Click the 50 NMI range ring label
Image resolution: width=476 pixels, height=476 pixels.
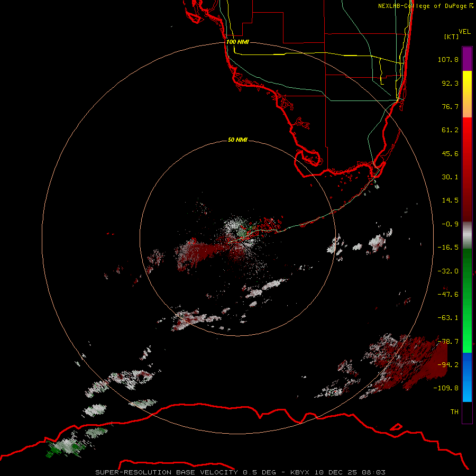[237, 140]
